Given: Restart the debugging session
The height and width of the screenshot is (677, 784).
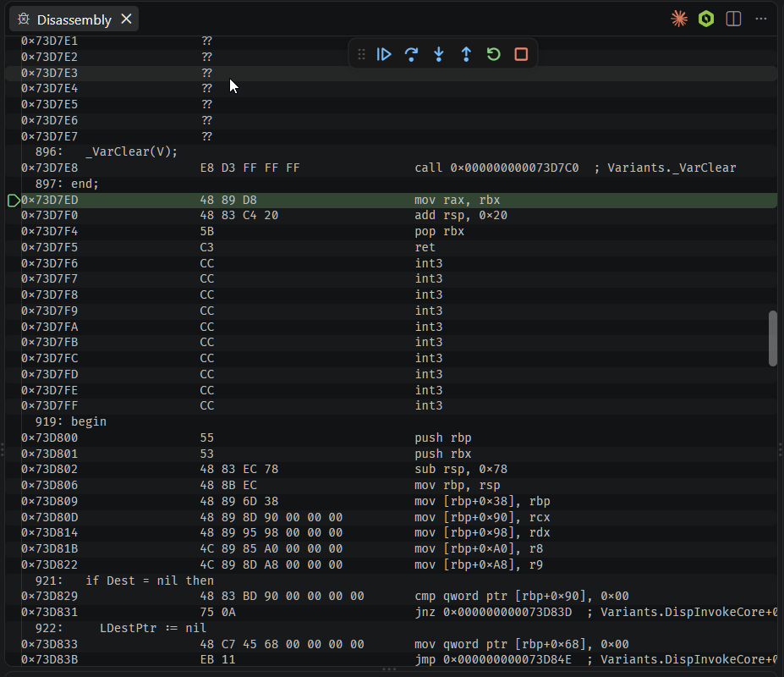Looking at the screenshot, I should pos(494,54).
